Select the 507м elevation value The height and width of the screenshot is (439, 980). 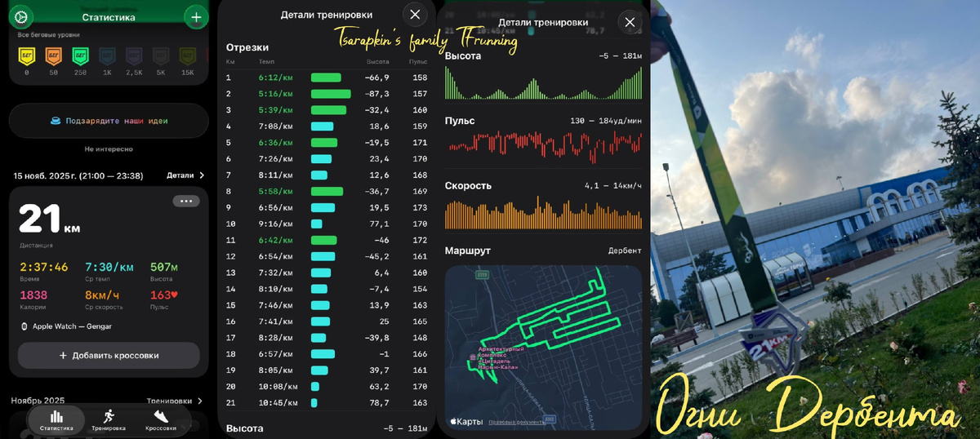pyautogui.click(x=164, y=267)
